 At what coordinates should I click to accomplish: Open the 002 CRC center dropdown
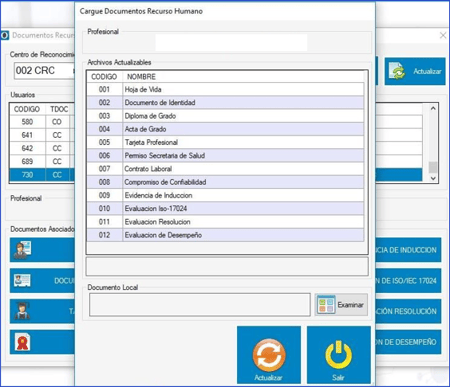click(x=44, y=71)
